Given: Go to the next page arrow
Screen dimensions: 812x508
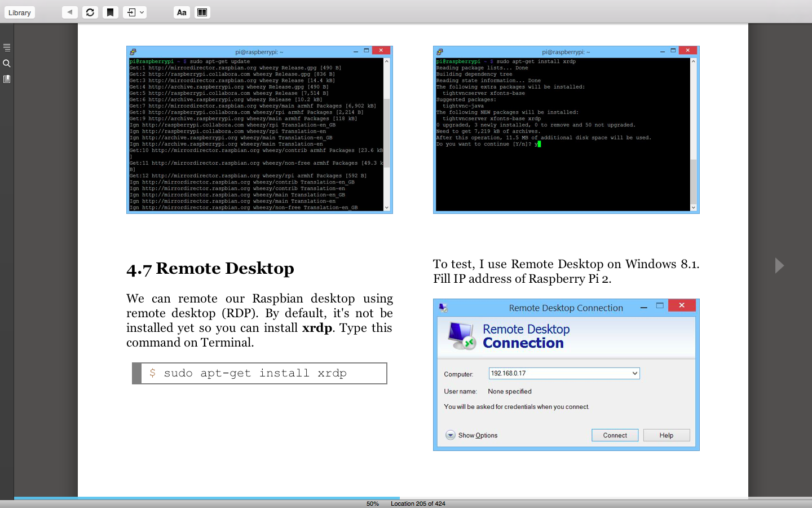Looking at the screenshot, I should pos(779,265).
